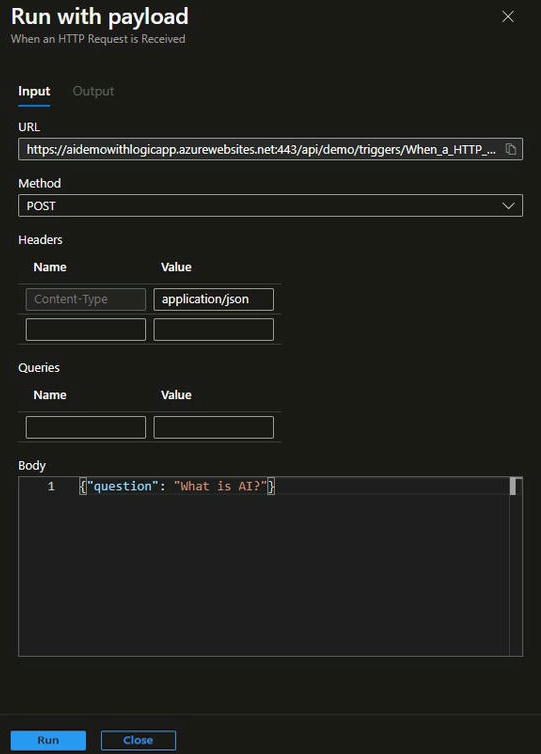Click the Content-Type header name field
Screen dimensions: 541x754
(x=86, y=299)
